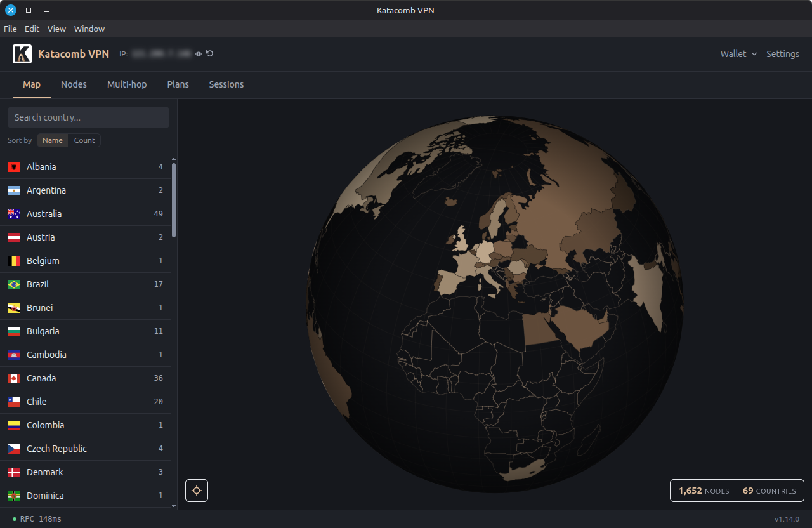This screenshot has height=528, width=812.
Task: Refresh the IP address with reload icon
Action: pos(210,54)
